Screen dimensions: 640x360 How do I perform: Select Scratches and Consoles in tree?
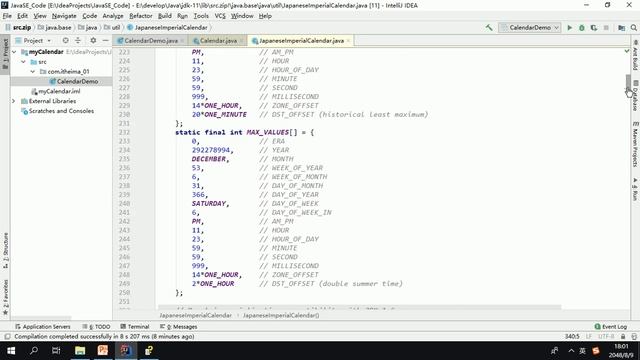58,111
